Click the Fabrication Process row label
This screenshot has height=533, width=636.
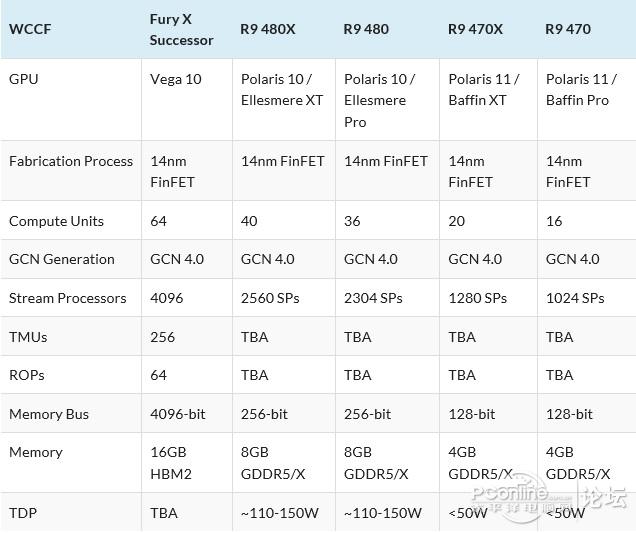(x=71, y=161)
